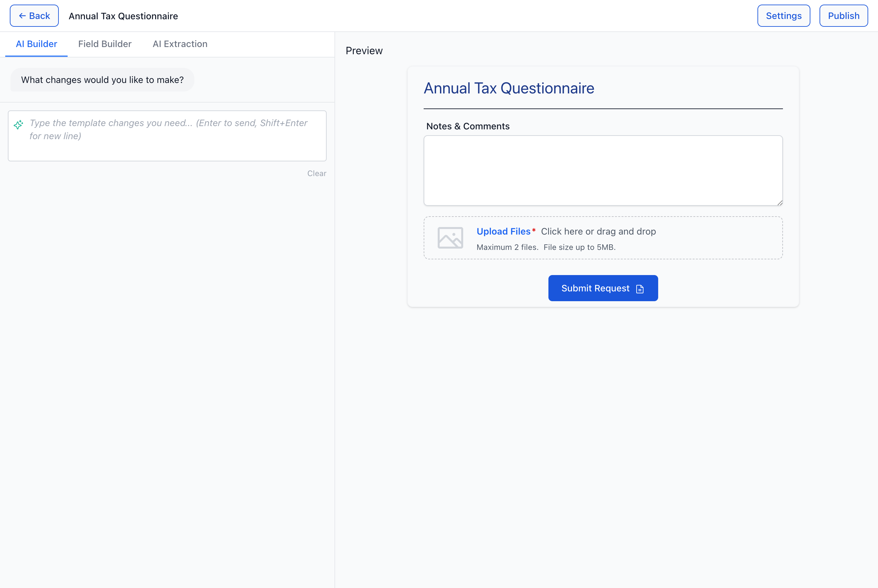Open the Settings panel
Viewport: 878px width, 588px height.
click(784, 16)
